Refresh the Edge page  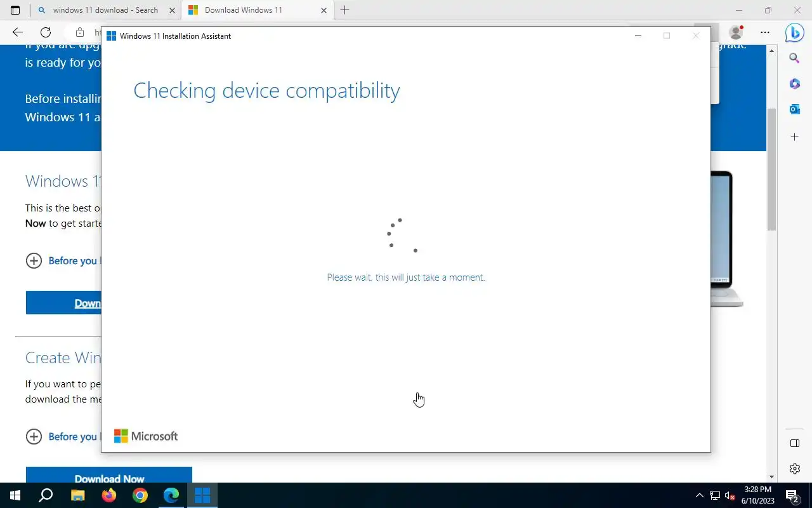tap(45, 32)
